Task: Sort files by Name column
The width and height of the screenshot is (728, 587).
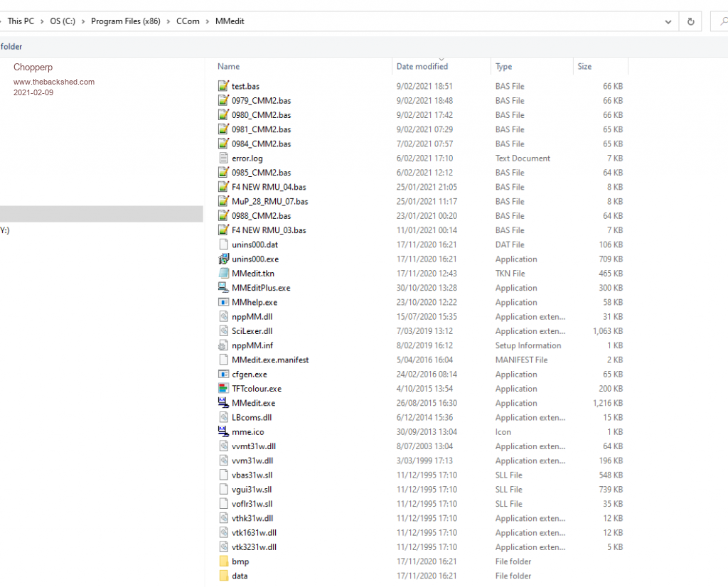Action: click(229, 67)
